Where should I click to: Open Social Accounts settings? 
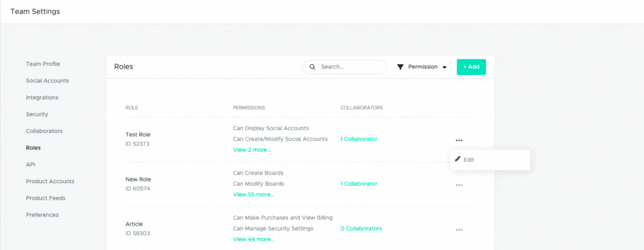[x=47, y=81]
